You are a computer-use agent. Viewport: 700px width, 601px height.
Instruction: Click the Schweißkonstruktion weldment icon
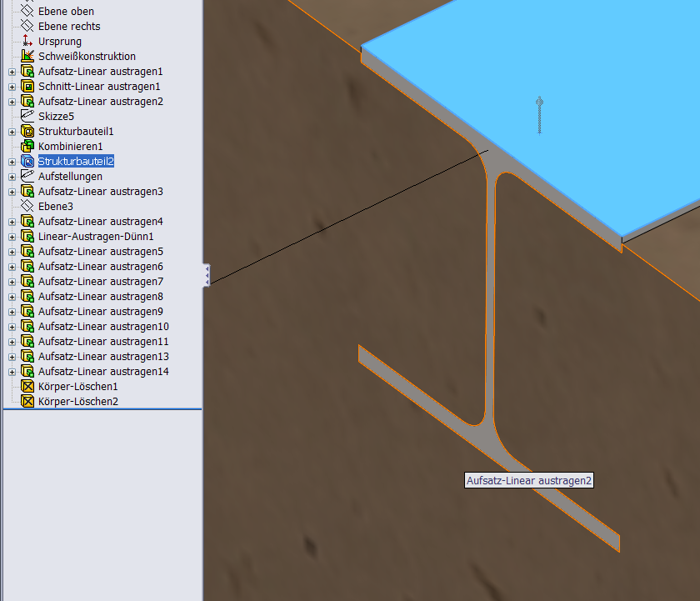click(x=27, y=56)
